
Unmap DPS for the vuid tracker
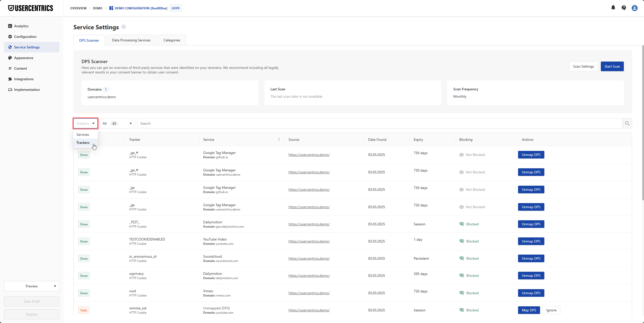(531, 293)
